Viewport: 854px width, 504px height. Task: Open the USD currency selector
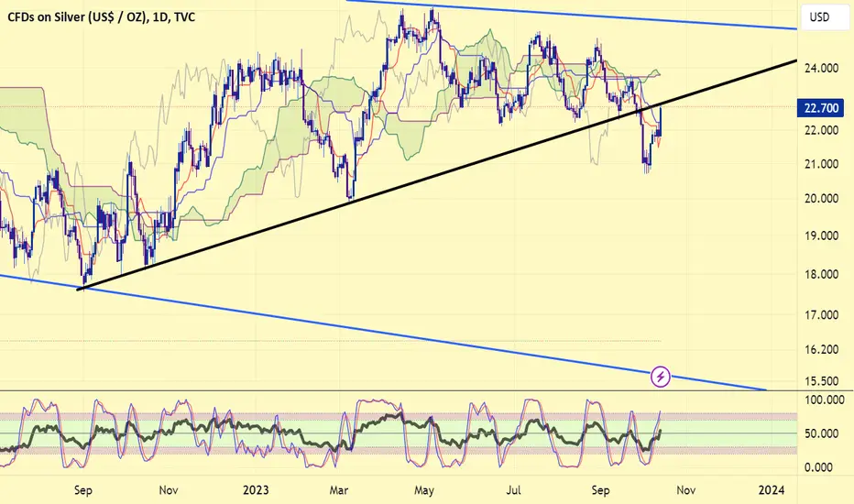pos(824,16)
